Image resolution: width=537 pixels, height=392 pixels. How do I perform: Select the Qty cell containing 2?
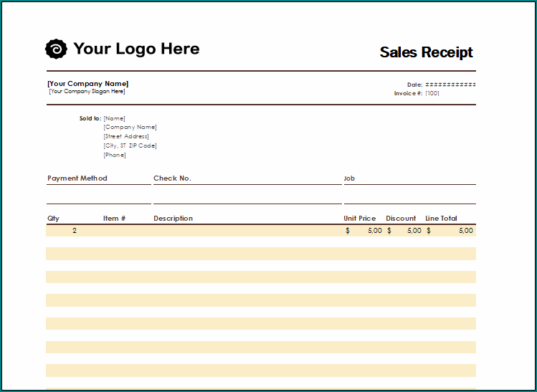coord(74,231)
